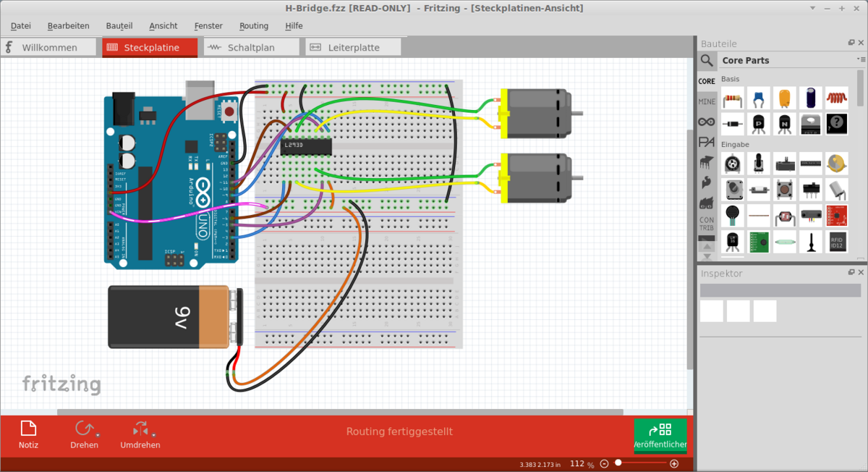The width and height of the screenshot is (868, 472).
Task: Open the Core Parts bin options menu
Action: (861, 60)
